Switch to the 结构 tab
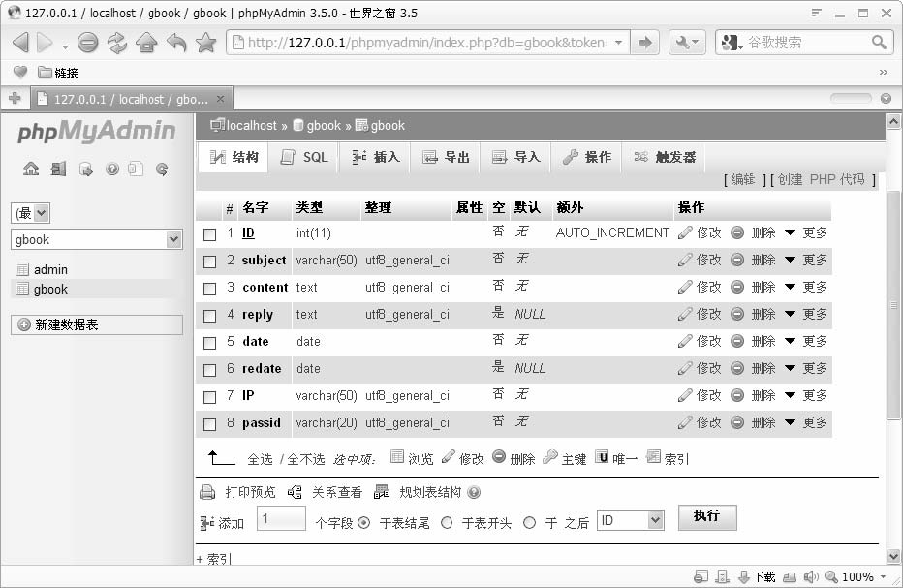903x588 pixels. click(x=234, y=157)
